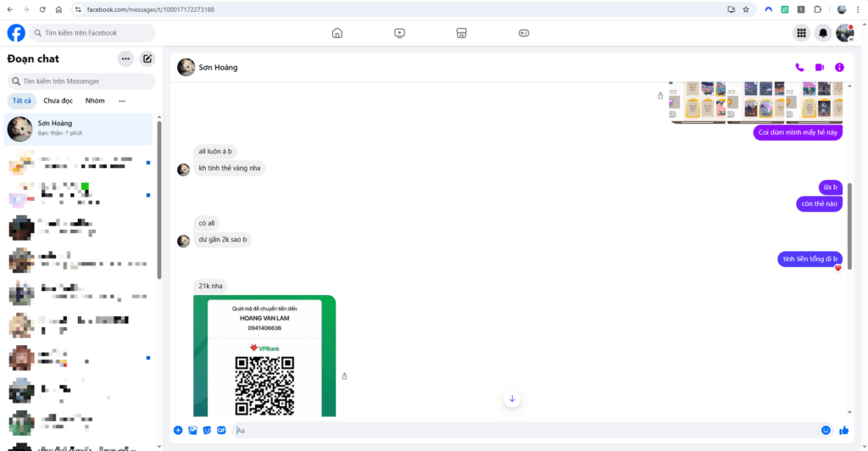Click the message "dư gần 2k sao b"

[x=223, y=240]
